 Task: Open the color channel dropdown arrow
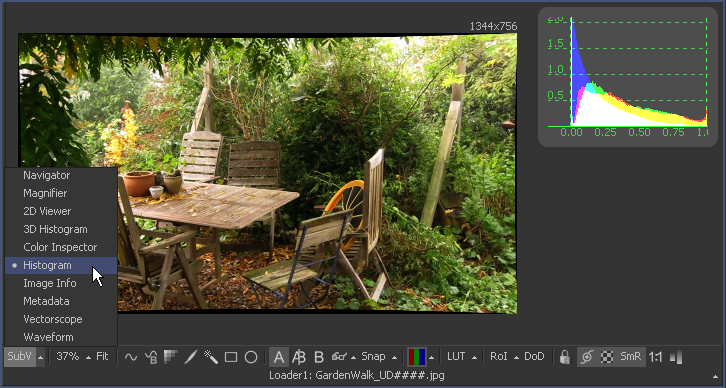(432, 357)
